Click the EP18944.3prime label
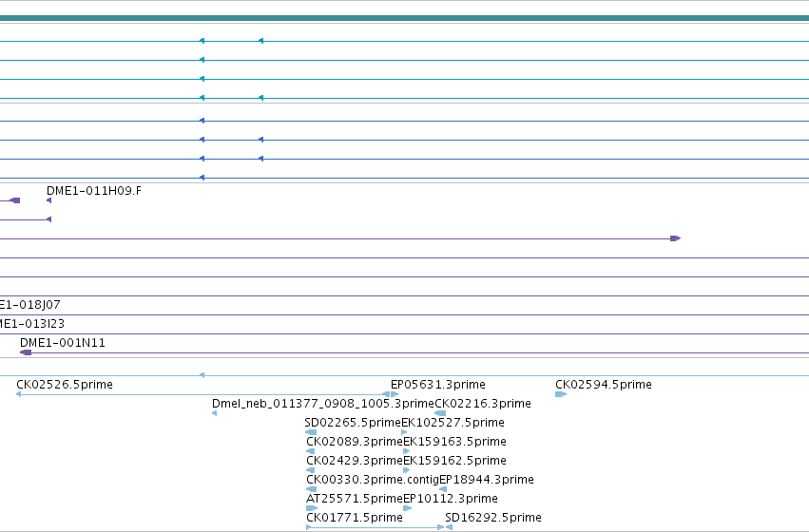 click(487, 480)
